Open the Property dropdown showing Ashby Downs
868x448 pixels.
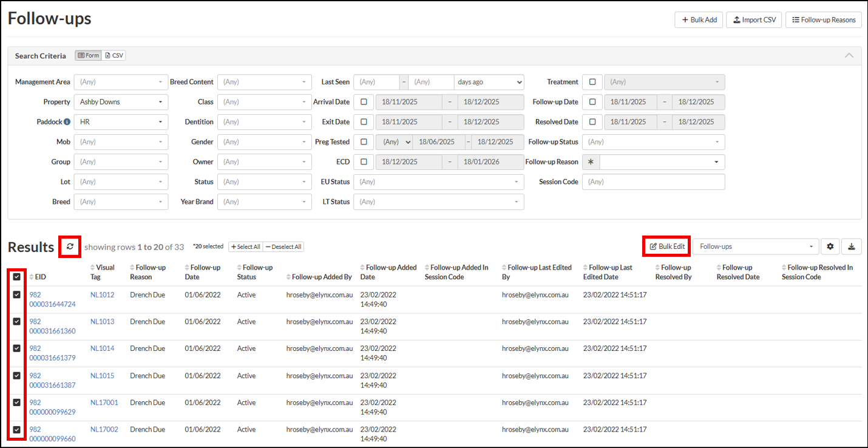(121, 102)
